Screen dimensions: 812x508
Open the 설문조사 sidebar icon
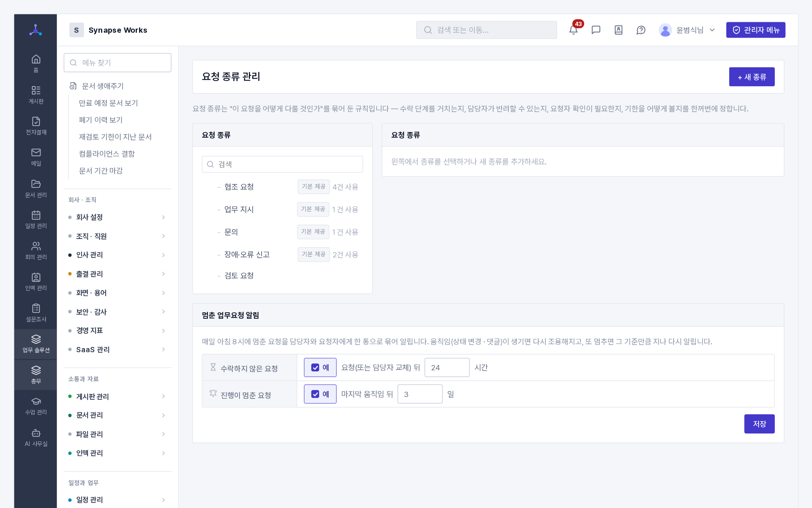tap(36, 313)
